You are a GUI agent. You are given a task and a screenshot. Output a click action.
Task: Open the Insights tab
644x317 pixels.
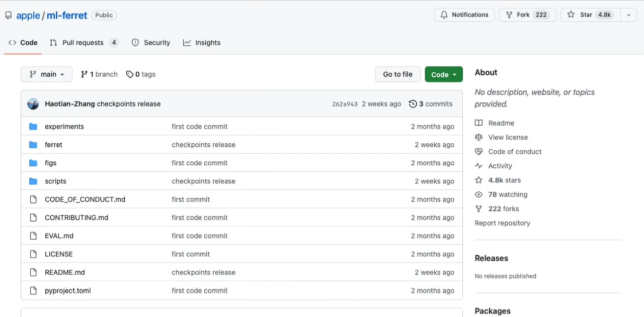202,43
